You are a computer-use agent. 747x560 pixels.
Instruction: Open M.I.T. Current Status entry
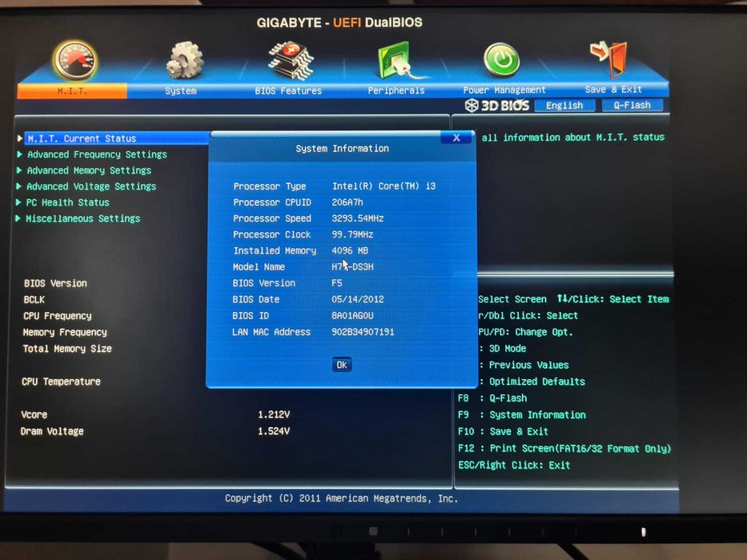pyautogui.click(x=116, y=138)
